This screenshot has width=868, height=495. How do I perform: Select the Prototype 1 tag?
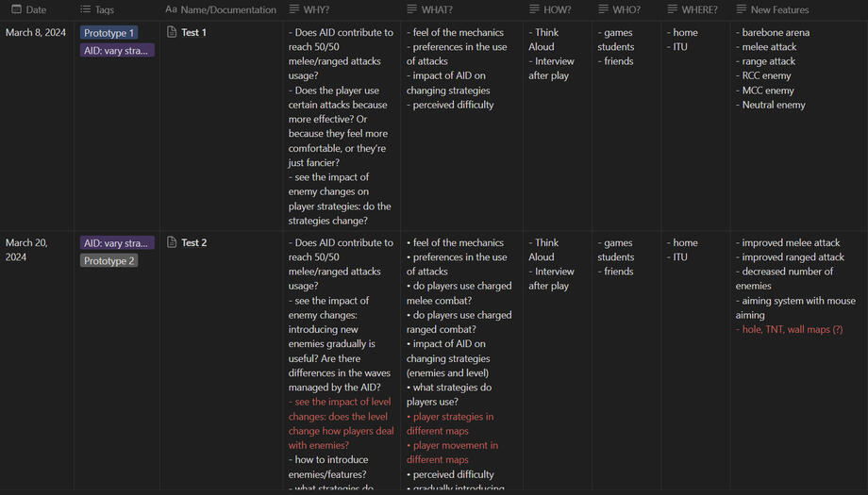(x=108, y=33)
